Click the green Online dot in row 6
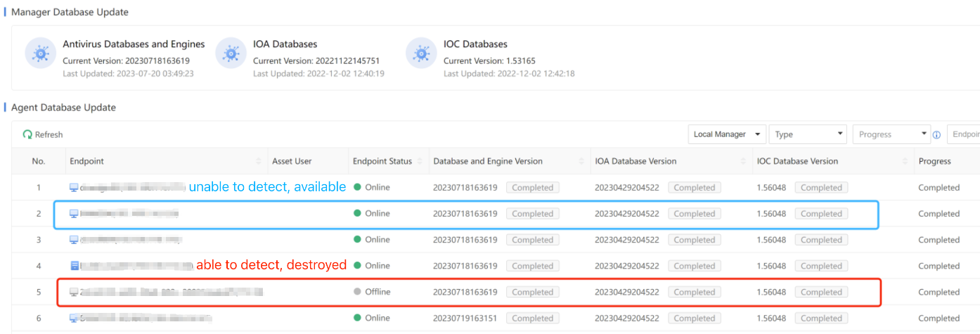 [x=357, y=318]
